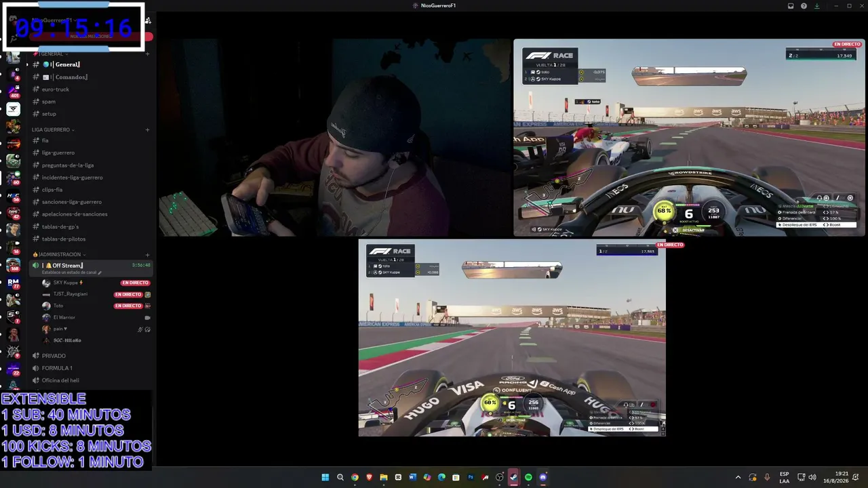Open server with 401 notification badge
The height and width of the screenshot is (488, 868).
point(14,90)
